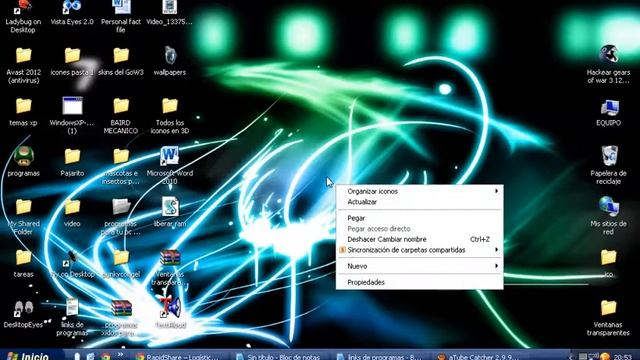
Task: Open the Organizar iconos submenu
Action: click(419, 191)
